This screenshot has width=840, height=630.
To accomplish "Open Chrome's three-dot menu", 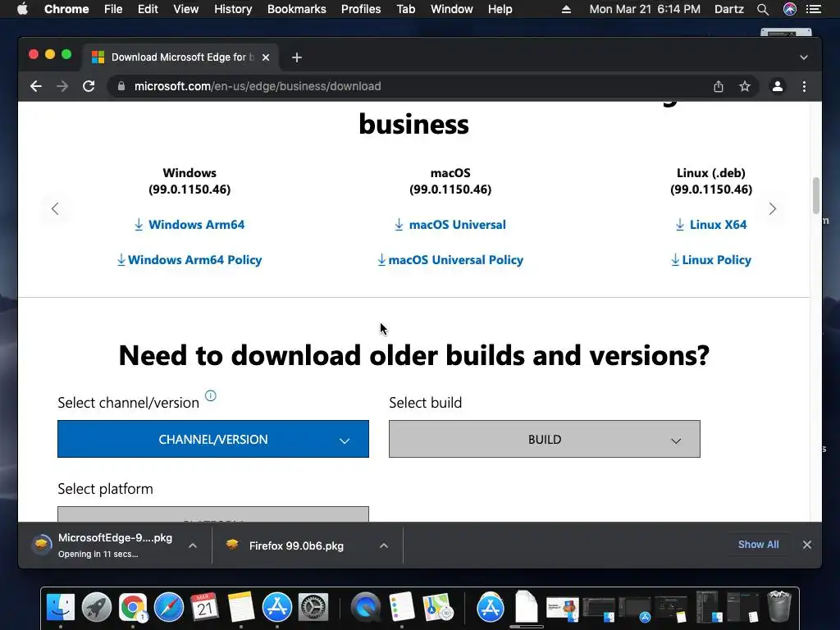I will click(x=804, y=86).
